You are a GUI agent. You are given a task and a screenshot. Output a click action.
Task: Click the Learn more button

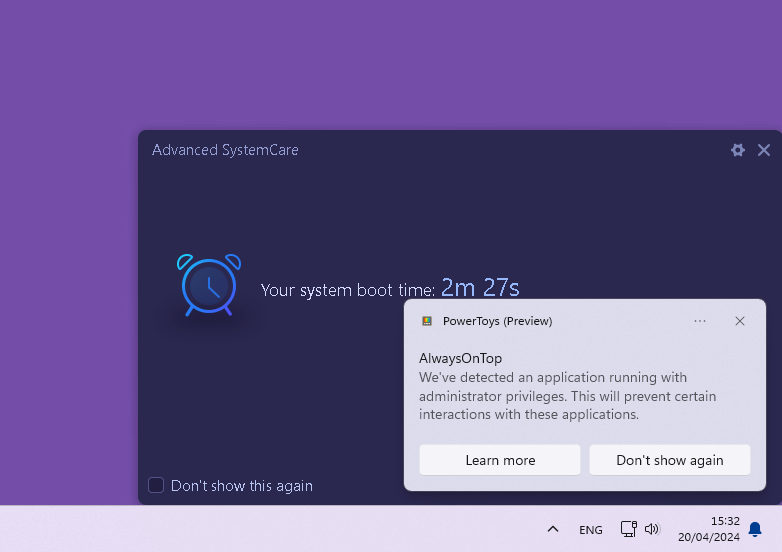[500, 460]
